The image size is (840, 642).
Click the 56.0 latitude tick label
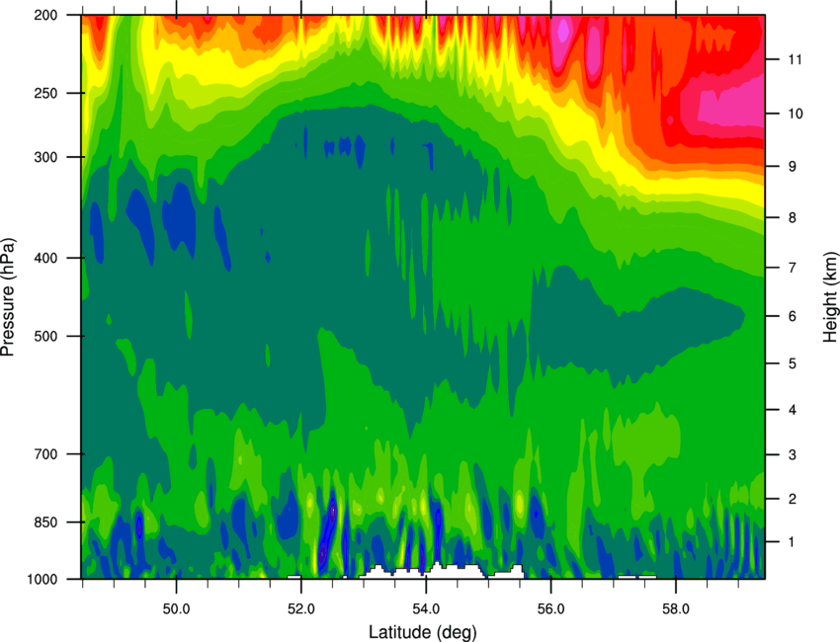[550, 609]
